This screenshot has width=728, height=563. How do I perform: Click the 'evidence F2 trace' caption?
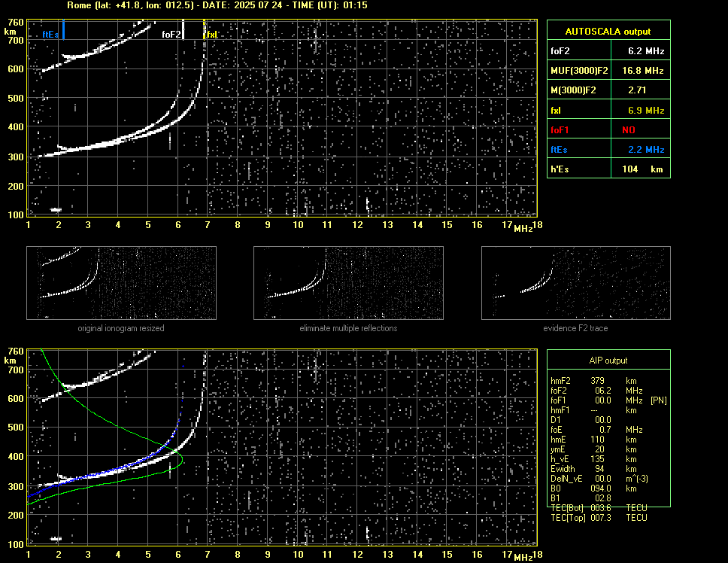pyautogui.click(x=575, y=328)
